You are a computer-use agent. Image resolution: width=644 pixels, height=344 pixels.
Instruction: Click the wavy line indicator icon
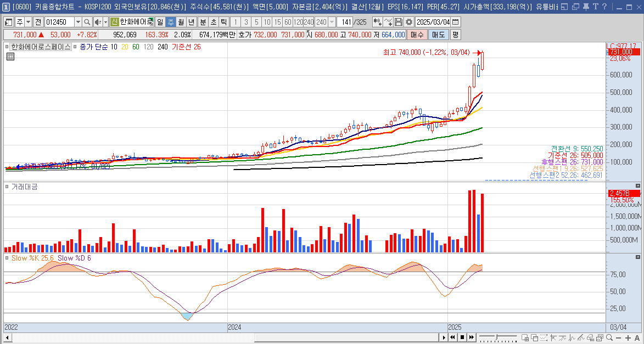(x=562, y=337)
